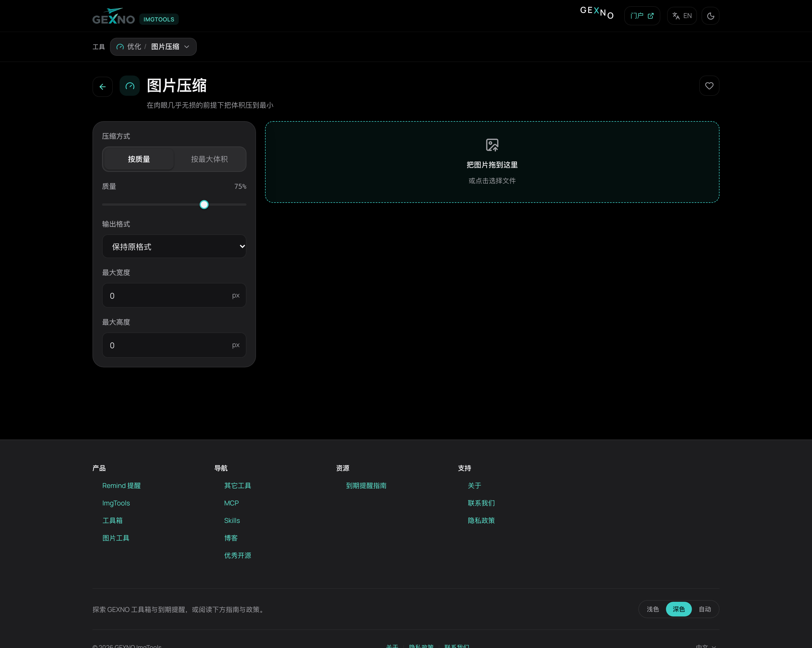Open 保持原格式 output format dropdown

174,247
